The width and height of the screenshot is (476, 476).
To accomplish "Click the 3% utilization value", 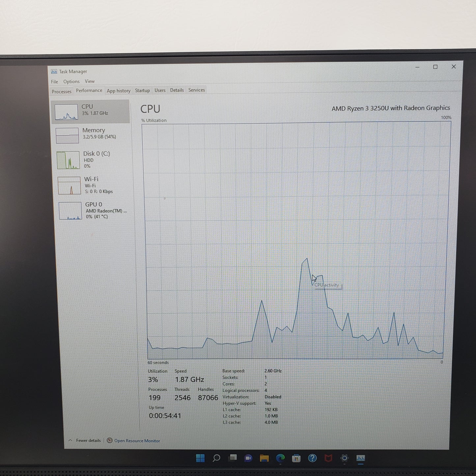I will pyautogui.click(x=153, y=379).
